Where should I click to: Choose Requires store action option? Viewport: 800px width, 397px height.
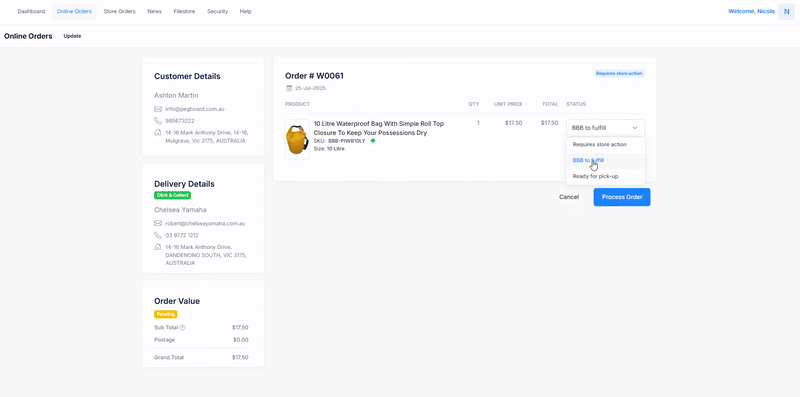[606, 144]
